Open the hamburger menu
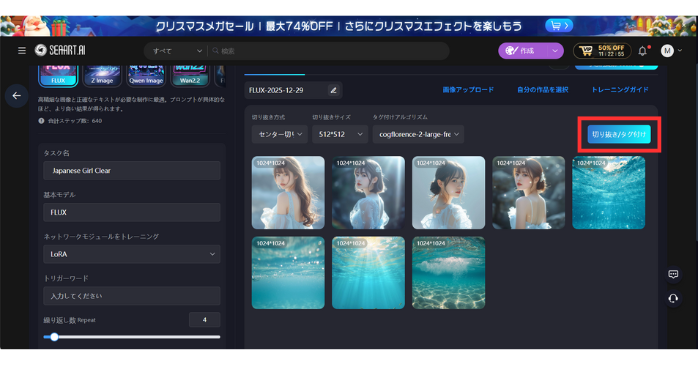698x365 pixels. coord(22,51)
